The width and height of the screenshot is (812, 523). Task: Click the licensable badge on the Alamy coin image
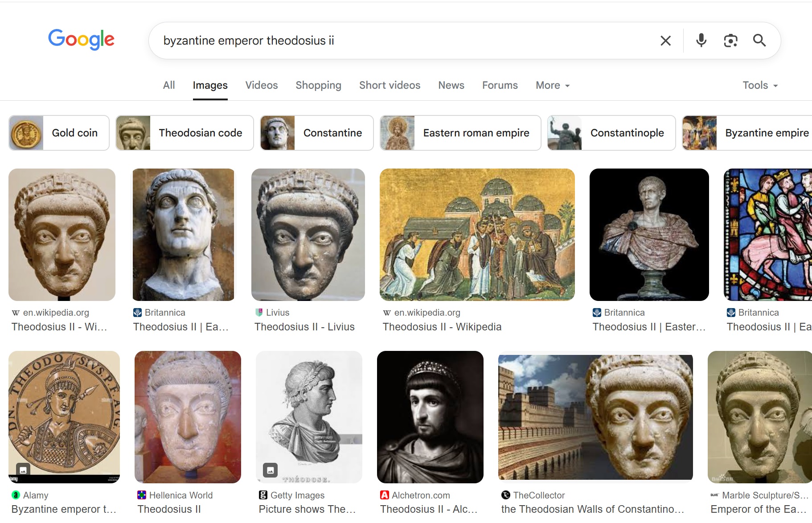(x=23, y=470)
